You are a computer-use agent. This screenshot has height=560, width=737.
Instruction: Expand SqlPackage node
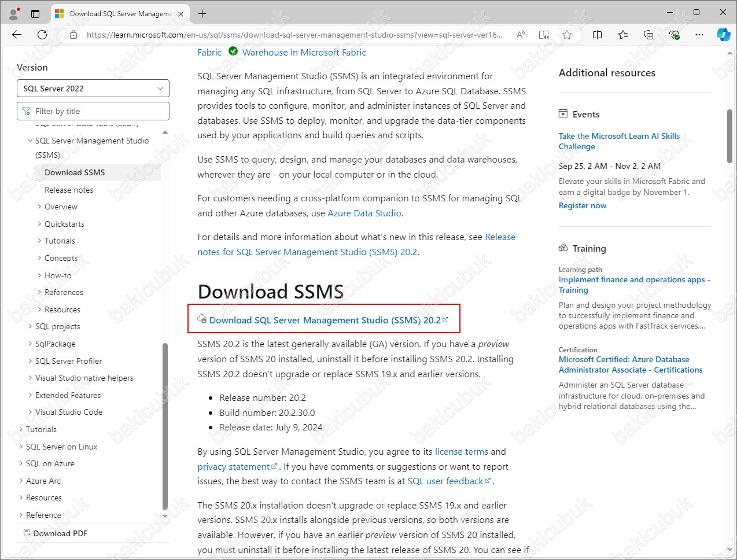30,344
